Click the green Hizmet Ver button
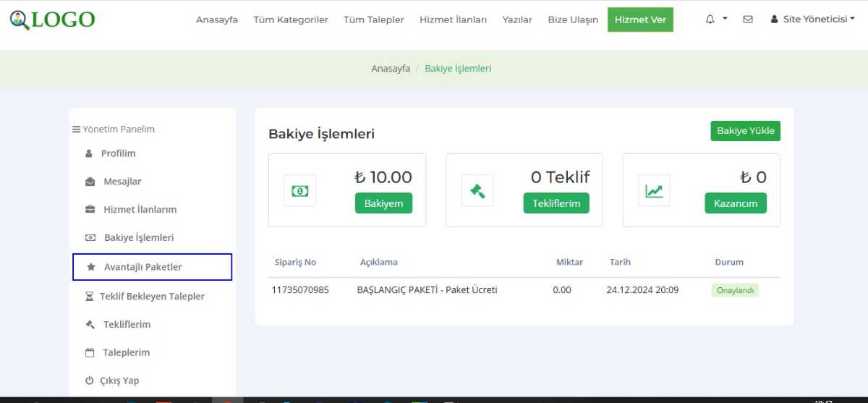The width and height of the screenshot is (868, 403). coord(640,20)
